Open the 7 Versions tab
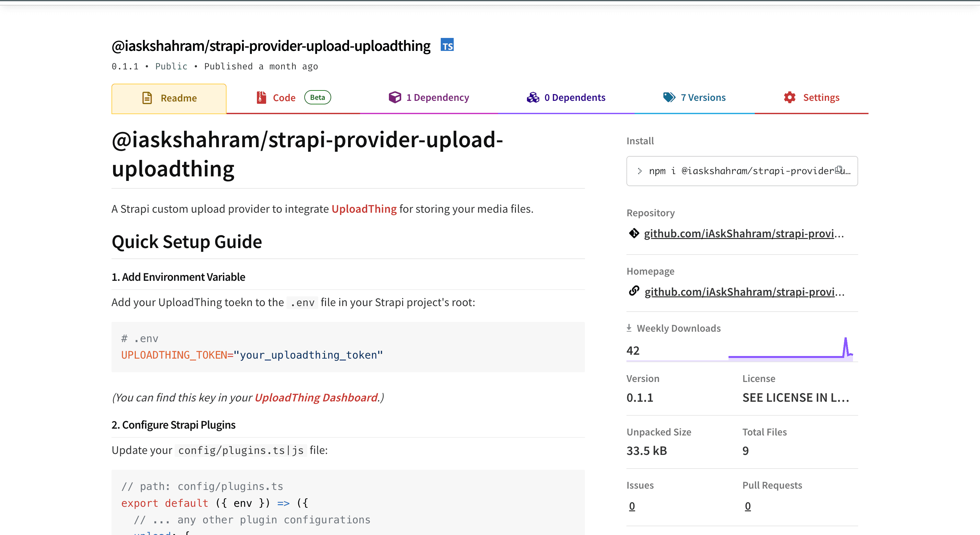Viewport: 980px width, 535px height. pos(694,98)
